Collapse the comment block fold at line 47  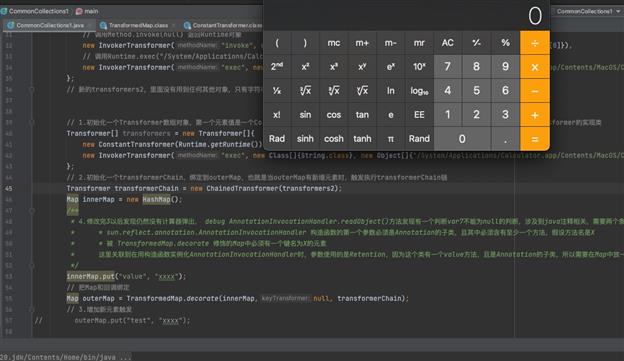[x=32, y=210]
